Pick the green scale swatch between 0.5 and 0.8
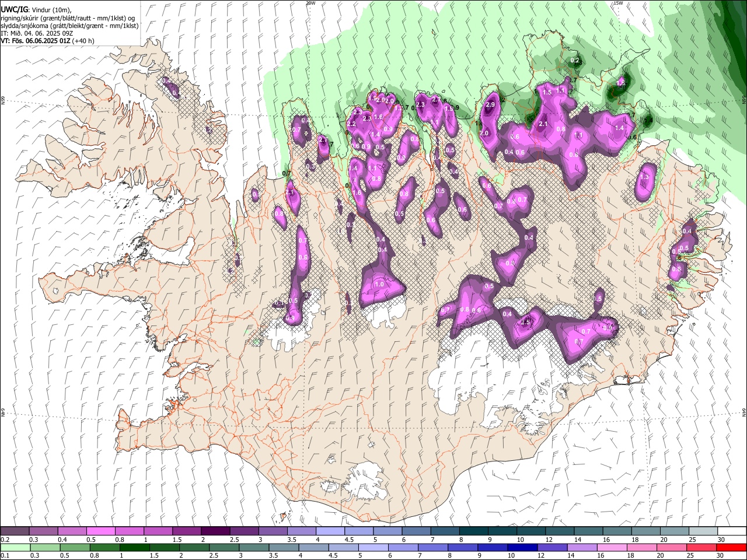 pos(75,547)
